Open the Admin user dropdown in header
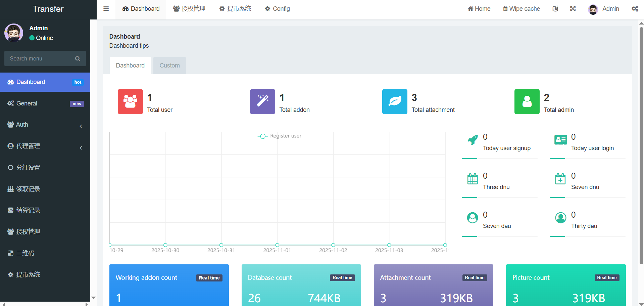Viewport: 644px width, 306px height. [604, 9]
